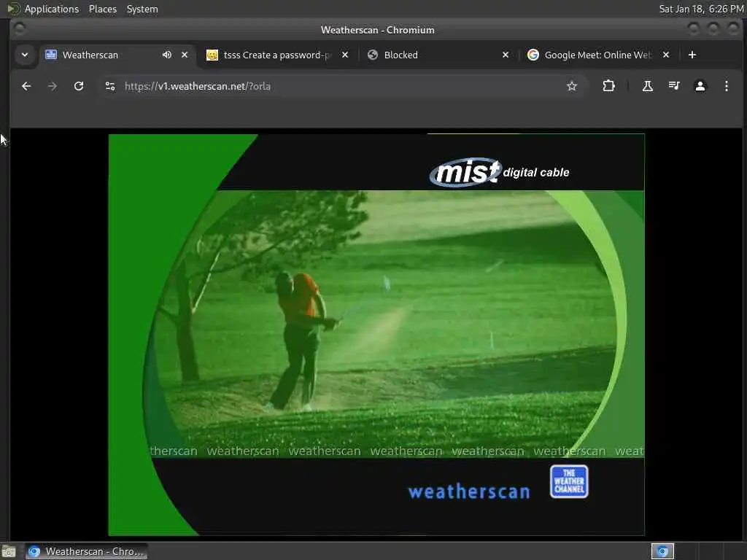
Task: Open the window menu button in title bar
Action: (20, 29)
